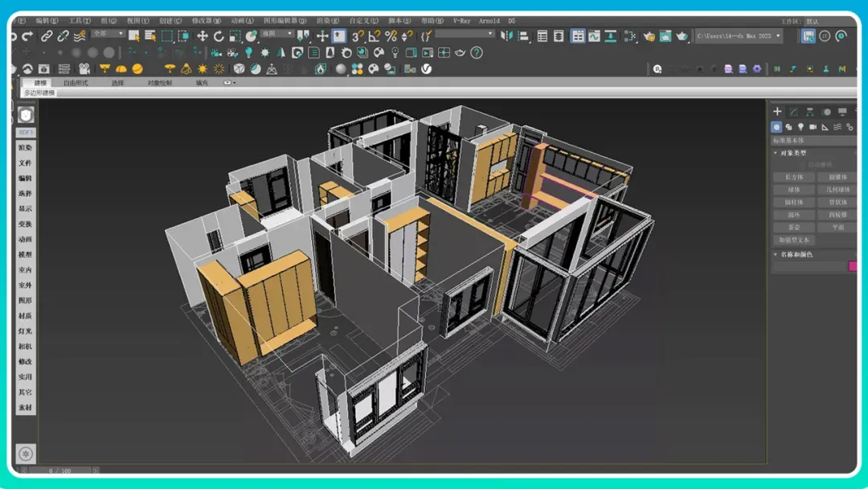Toggle the Percent Snap button
Image resolution: width=868 pixels, height=489 pixels.
pos(391,36)
